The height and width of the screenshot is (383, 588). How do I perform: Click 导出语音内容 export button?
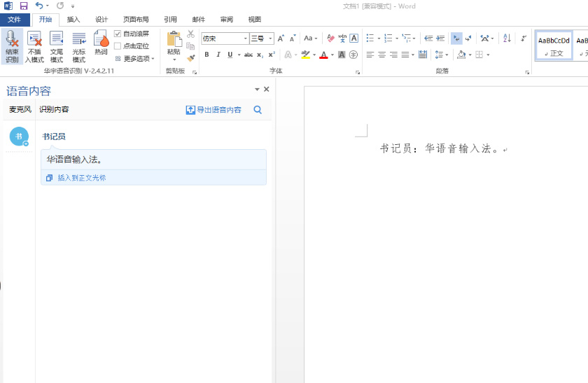tap(213, 110)
